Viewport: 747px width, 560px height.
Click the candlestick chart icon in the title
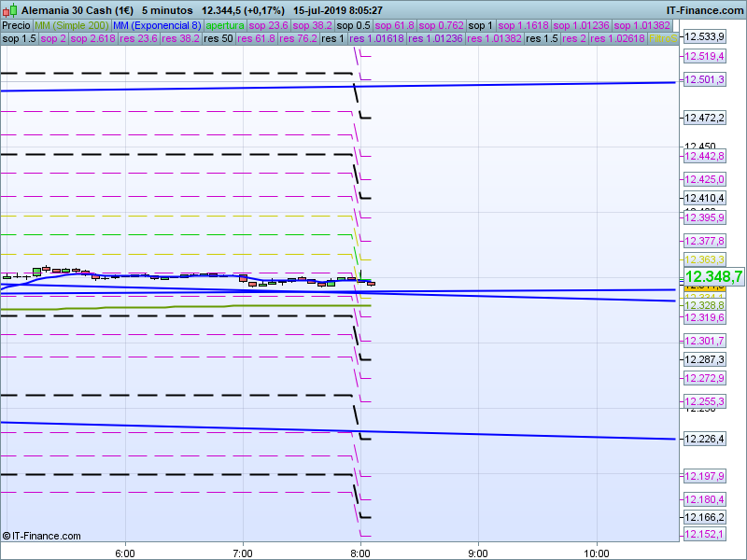point(9,9)
